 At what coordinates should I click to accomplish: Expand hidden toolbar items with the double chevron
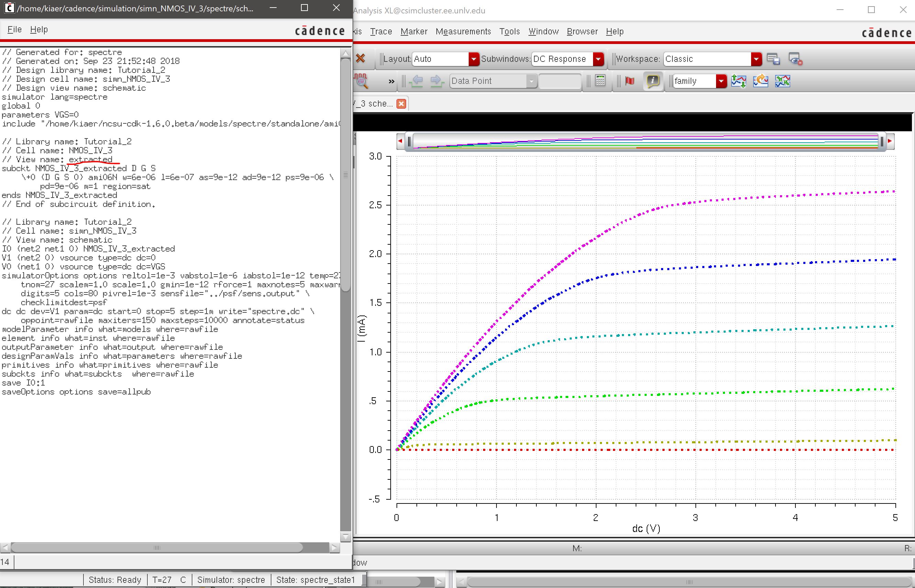[391, 81]
